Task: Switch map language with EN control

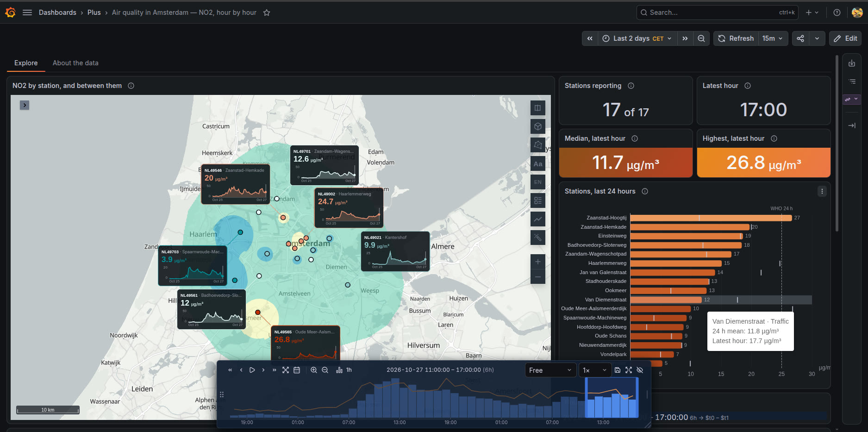Action: (537, 182)
